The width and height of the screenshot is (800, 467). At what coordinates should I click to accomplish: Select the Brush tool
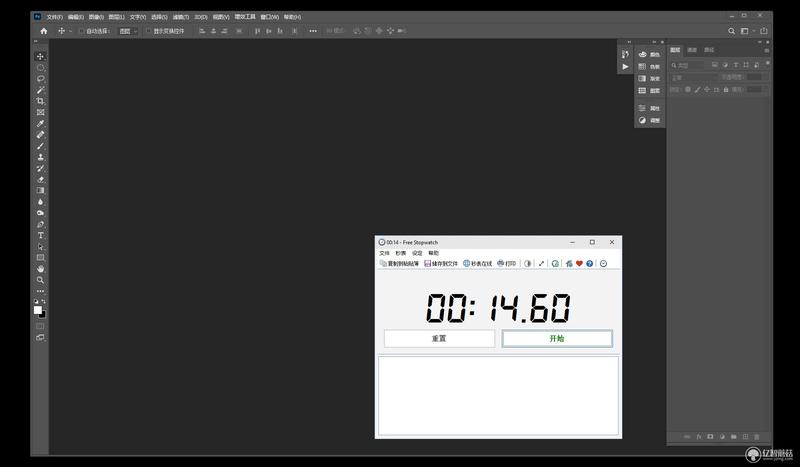tap(40, 146)
